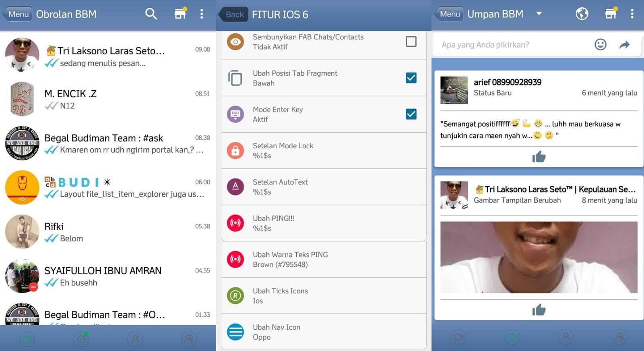Open chat message 'Layout file_list_item_explorer juga us…'
This screenshot has width=644, height=351.
(x=108, y=188)
